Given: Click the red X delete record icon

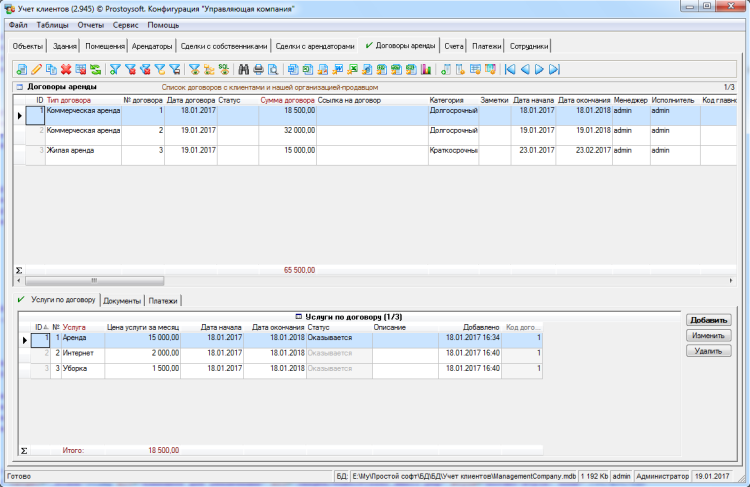Looking at the screenshot, I should click(x=66, y=69).
